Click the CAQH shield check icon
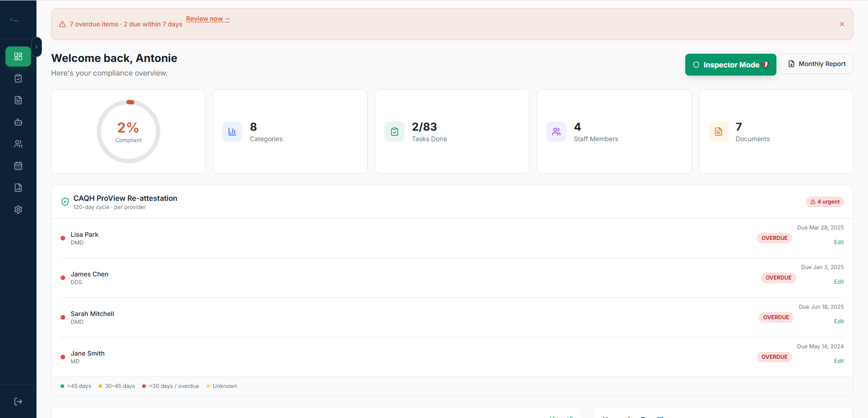The height and width of the screenshot is (418, 868). click(65, 202)
